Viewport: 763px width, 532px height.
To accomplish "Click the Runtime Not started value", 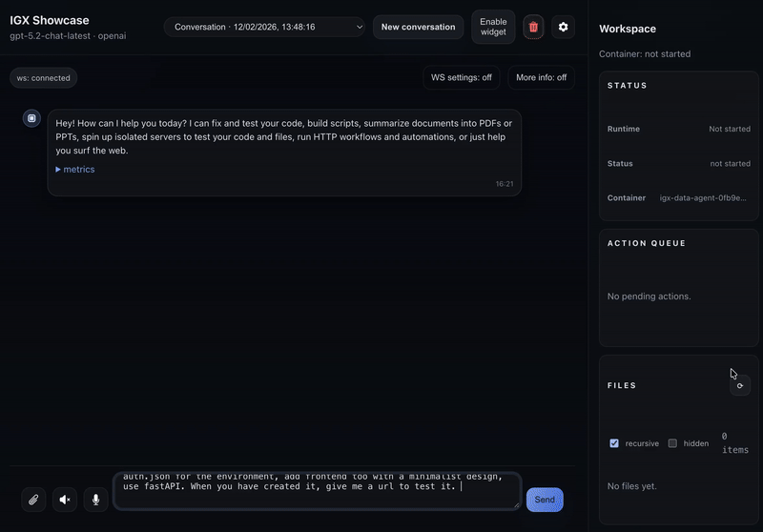I will (730, 129).
